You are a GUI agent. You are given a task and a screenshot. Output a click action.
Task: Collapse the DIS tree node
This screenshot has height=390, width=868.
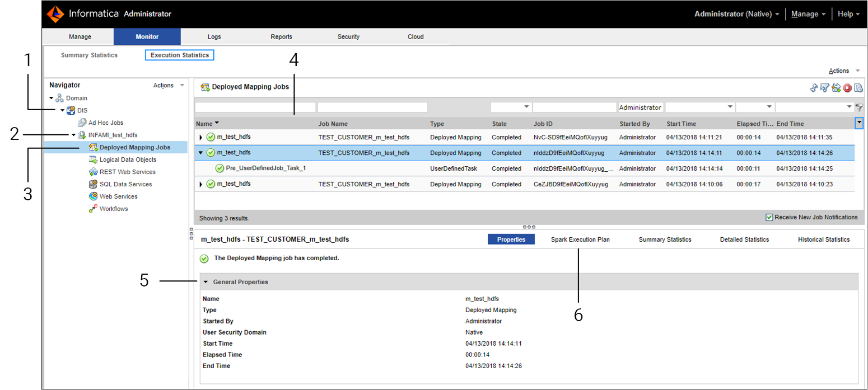click(63, 110)
